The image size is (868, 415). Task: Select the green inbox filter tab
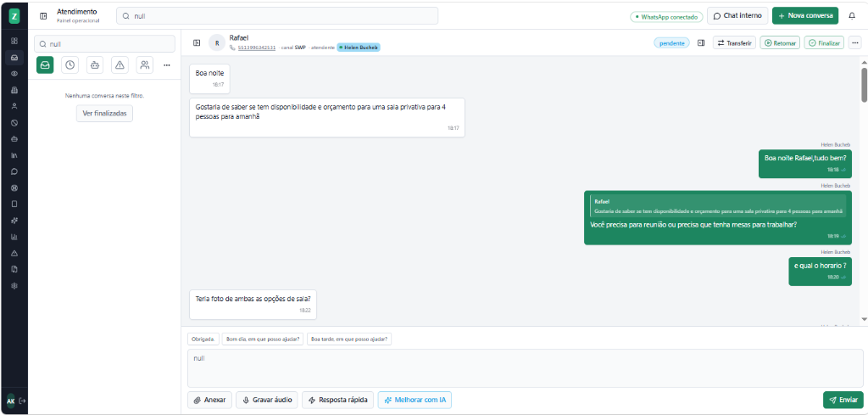pos(45,64)
